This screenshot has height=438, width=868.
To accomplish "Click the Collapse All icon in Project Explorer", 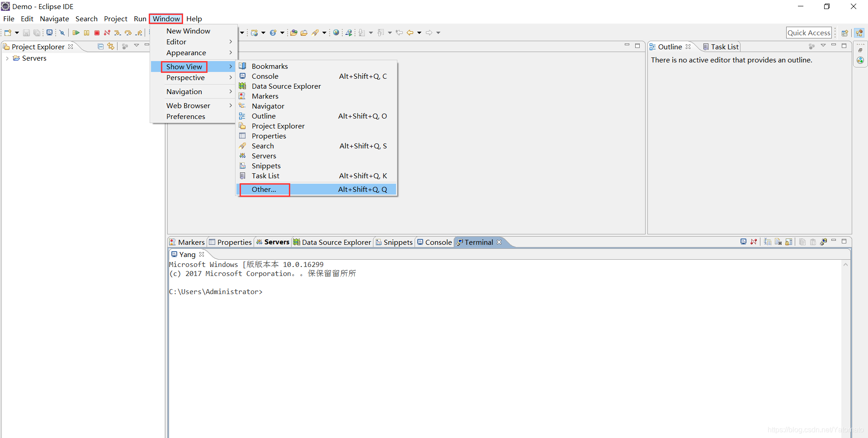I will [101, 46].
